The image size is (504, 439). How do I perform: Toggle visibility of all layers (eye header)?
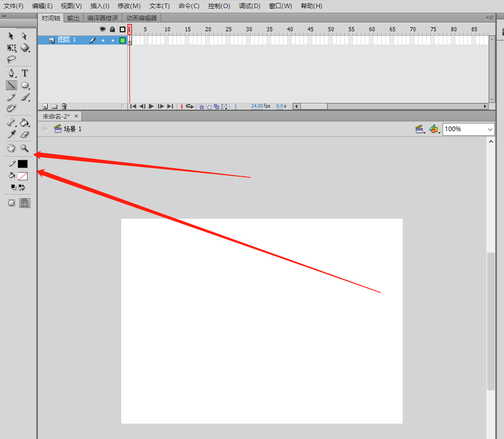tap(102, 29)
